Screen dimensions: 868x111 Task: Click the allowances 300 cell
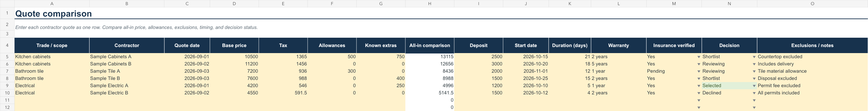click(x=332, y=71)
